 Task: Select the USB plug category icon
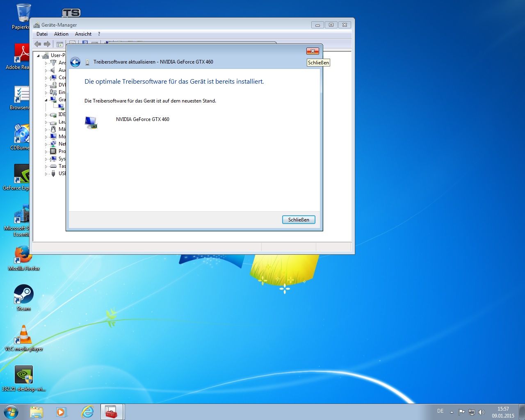tap(53, 173)
